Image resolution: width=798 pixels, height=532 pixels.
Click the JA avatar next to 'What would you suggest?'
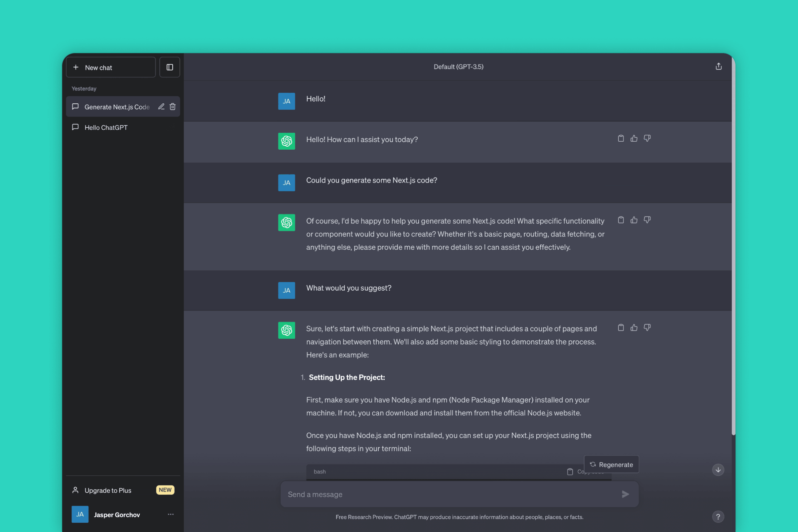(286, 290)
